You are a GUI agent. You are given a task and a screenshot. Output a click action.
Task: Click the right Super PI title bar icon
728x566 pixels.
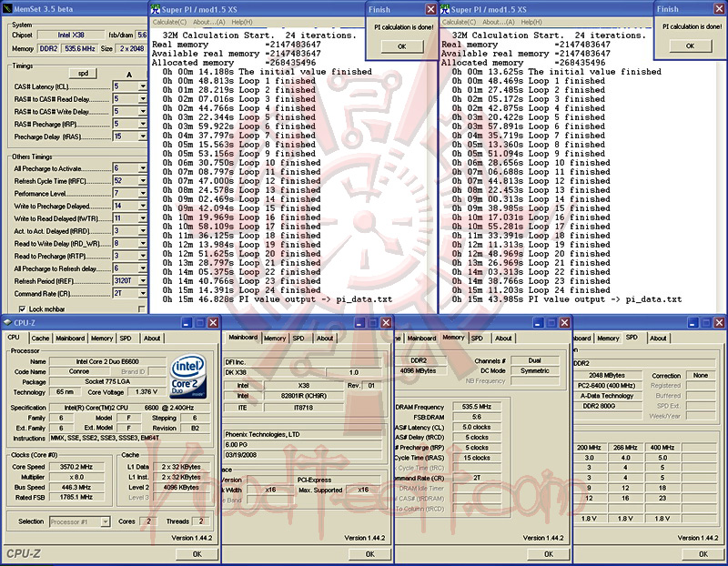[x=445, y=9]
